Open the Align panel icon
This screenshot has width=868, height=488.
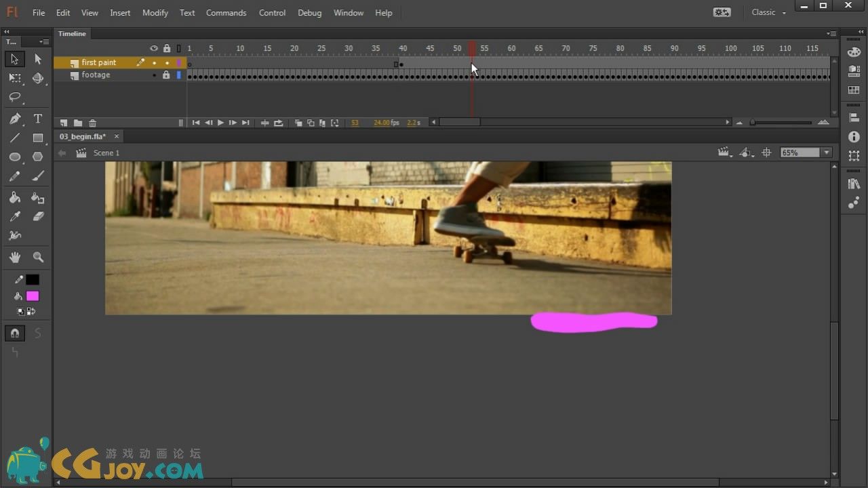[x=854, y=118]
